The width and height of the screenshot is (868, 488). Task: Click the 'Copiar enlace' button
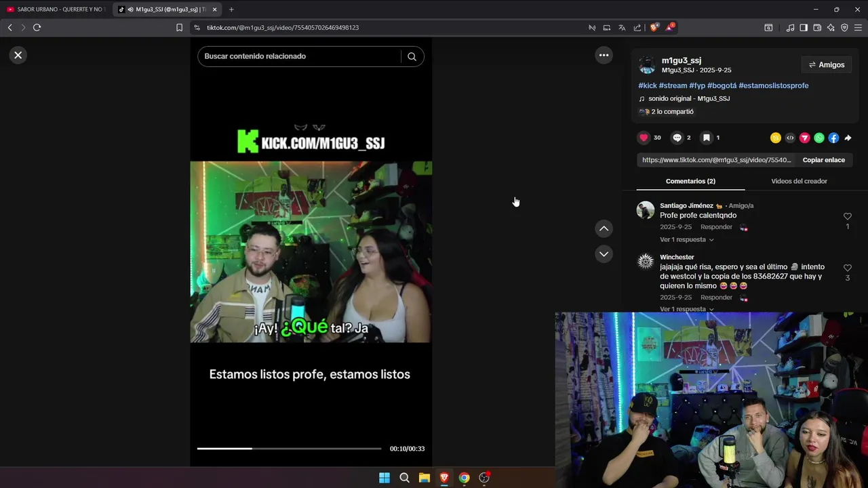tap(824, 160)
